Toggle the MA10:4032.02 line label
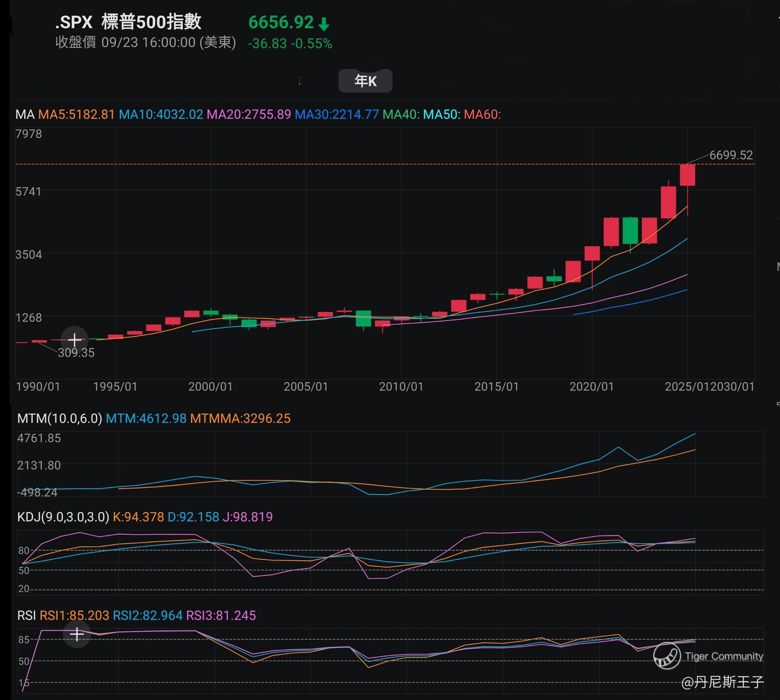Viewport: 780px width, 700px height. [x=161, y=114]
